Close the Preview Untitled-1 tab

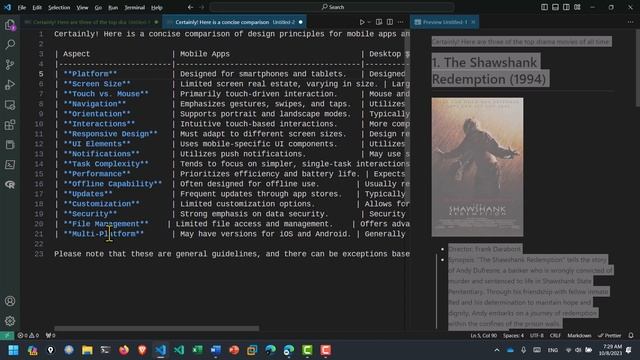473,22
